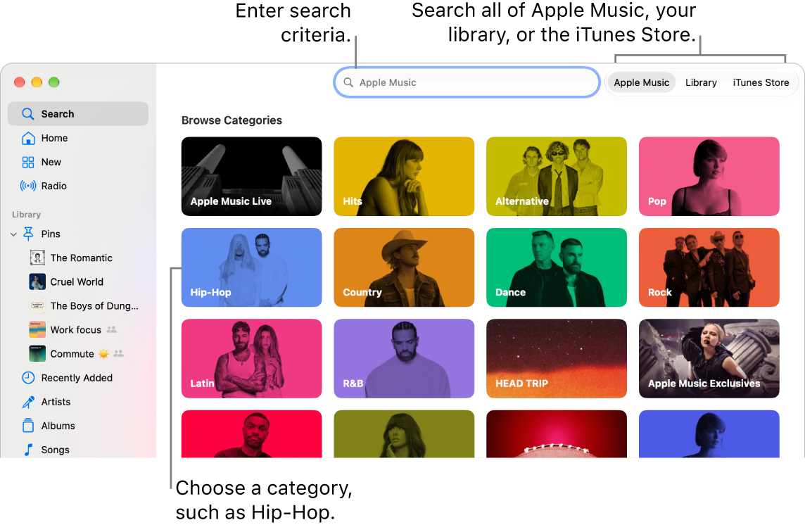Click the Pins section label

click(51, 234)
